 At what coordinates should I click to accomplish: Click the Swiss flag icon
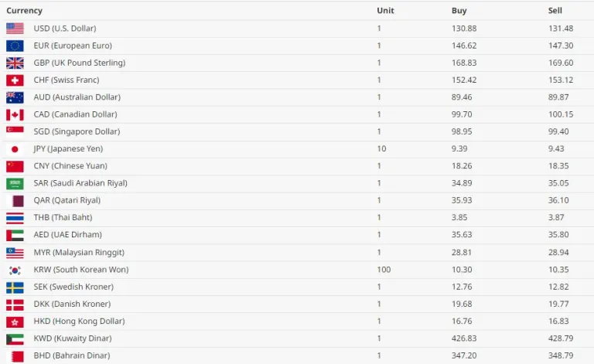[x=15, y=80]
